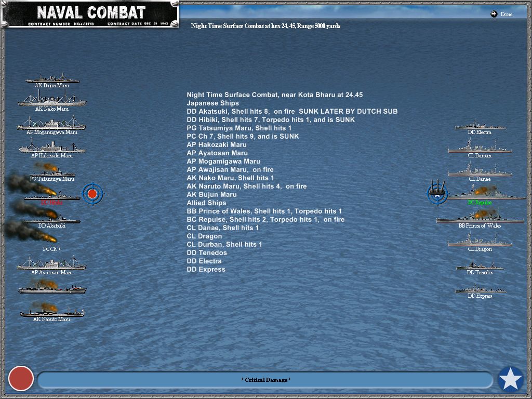Viewport: 532px width, 399px height.
Task: Click 'AK Nako Maru, Shell hits 1' line
Action: pyautogui.click(x=230, y=178)
